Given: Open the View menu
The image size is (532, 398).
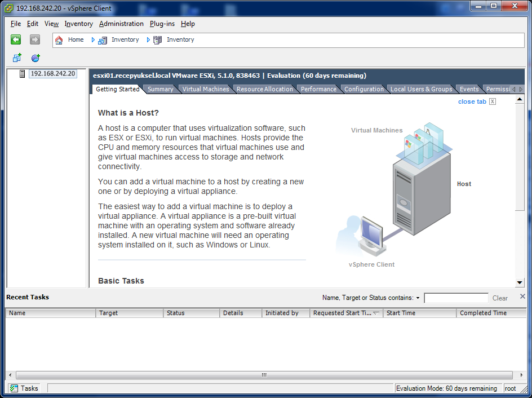Looking at the screenshot, I should point(52,24).
